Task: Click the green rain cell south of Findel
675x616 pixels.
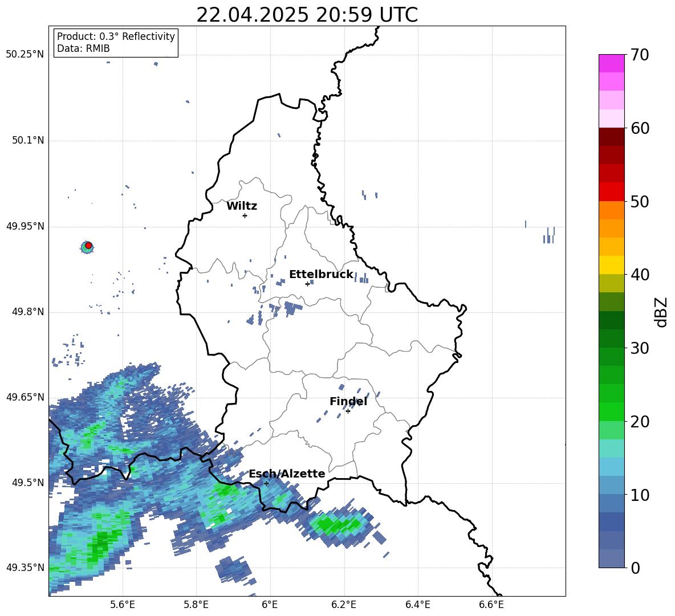Action: point(338,524)
